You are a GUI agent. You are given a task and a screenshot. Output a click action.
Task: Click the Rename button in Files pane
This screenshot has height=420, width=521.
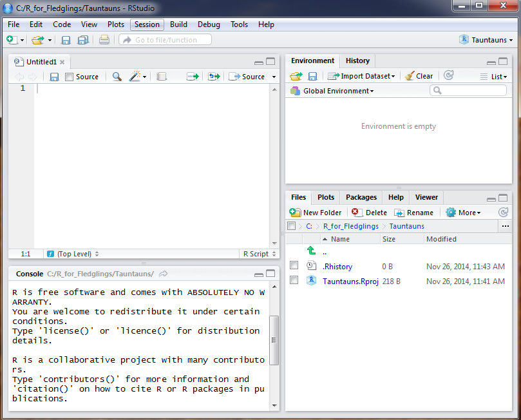[413, 213]
